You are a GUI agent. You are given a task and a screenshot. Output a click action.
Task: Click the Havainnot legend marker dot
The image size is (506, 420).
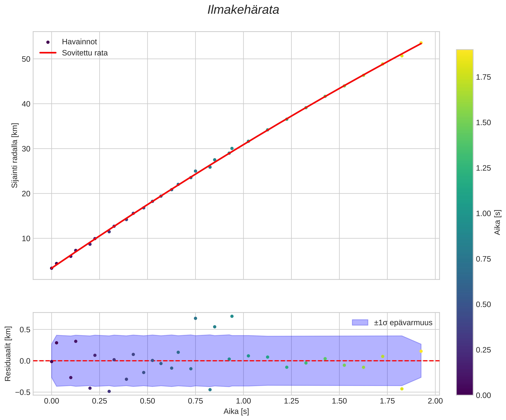click(x=48, y=42)
